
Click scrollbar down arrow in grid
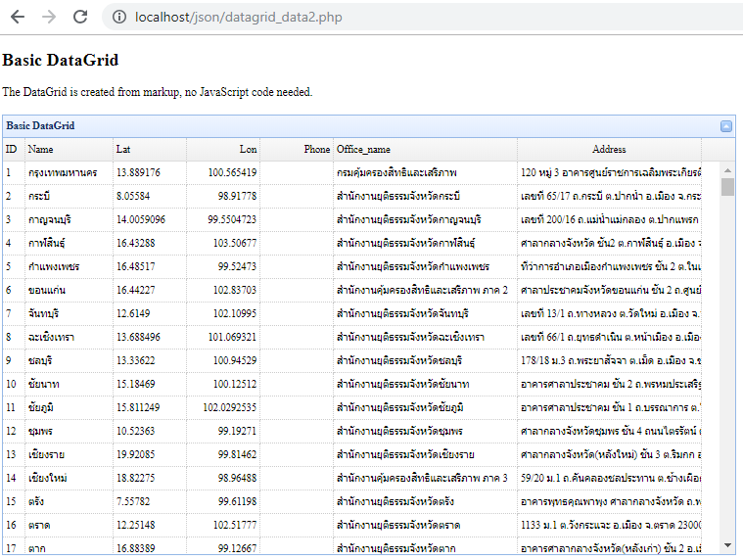[x=727, y=544]
